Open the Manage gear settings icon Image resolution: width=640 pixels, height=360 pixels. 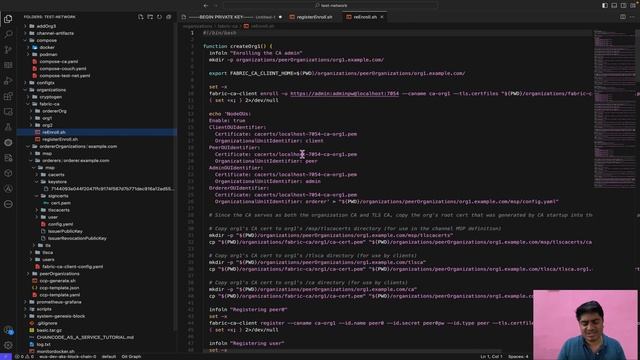(x=8, y=345)
